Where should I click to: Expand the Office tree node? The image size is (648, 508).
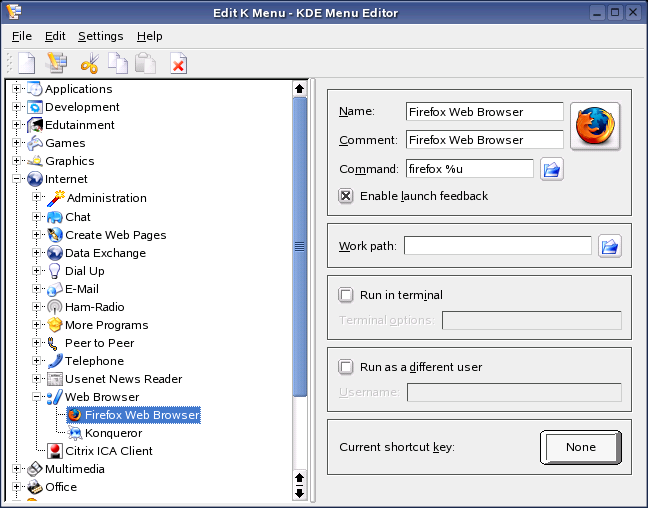click(16, 487)
